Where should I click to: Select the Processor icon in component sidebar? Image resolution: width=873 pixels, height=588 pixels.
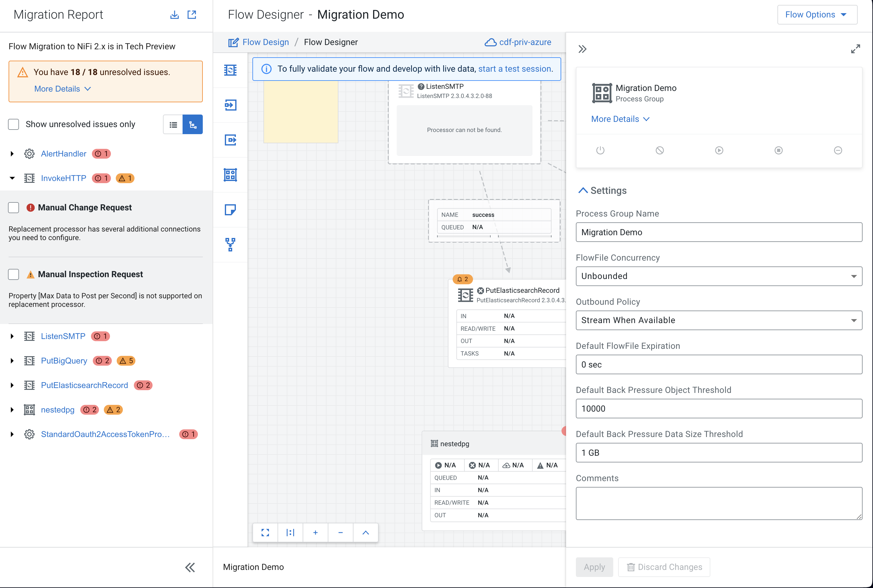230,70
